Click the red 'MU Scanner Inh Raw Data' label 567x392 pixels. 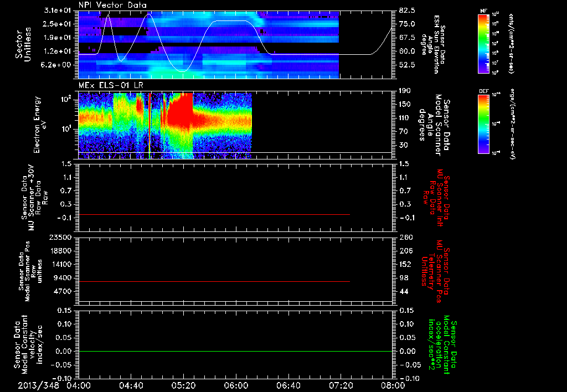click(x=435, y=198)
